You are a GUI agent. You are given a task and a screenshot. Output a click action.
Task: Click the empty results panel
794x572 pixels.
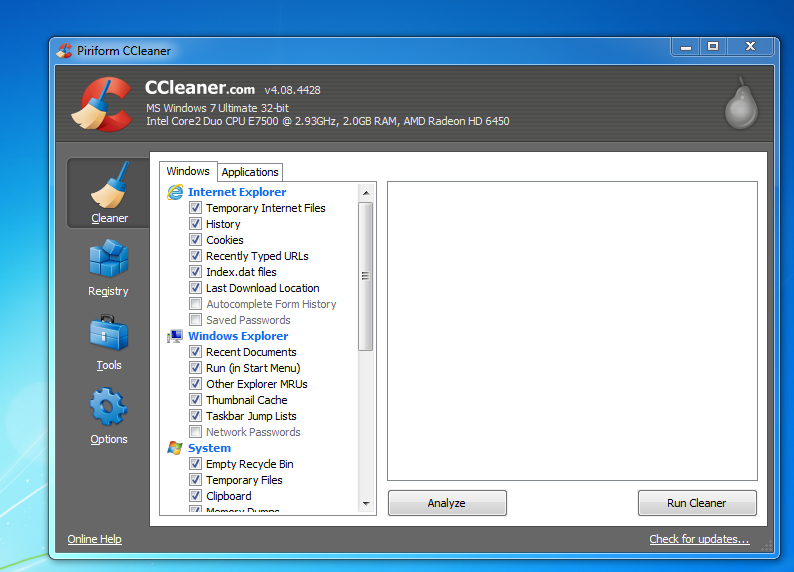coord(572,331)
